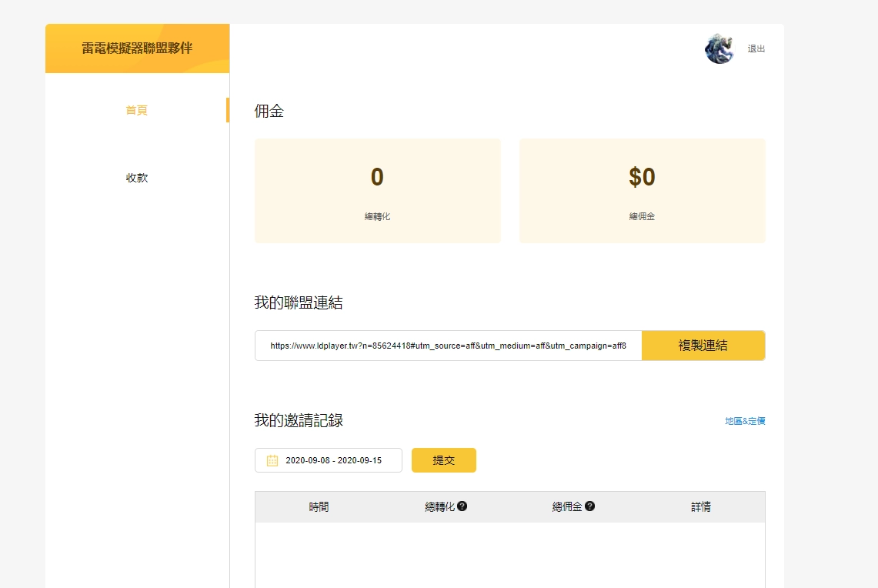This screenshot has width=878, height=588.
Task: Click 退出 to log out
Action: (755, 48)
